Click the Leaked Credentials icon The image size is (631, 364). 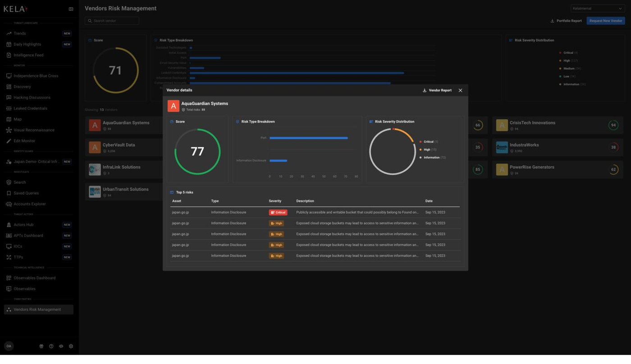pos(9,108)
